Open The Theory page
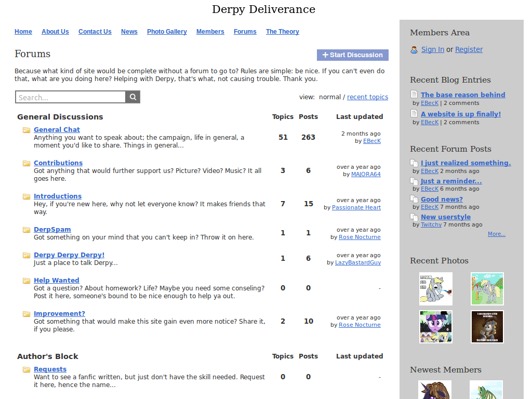Screen dimensions: 532x399 tap(283, 32)
